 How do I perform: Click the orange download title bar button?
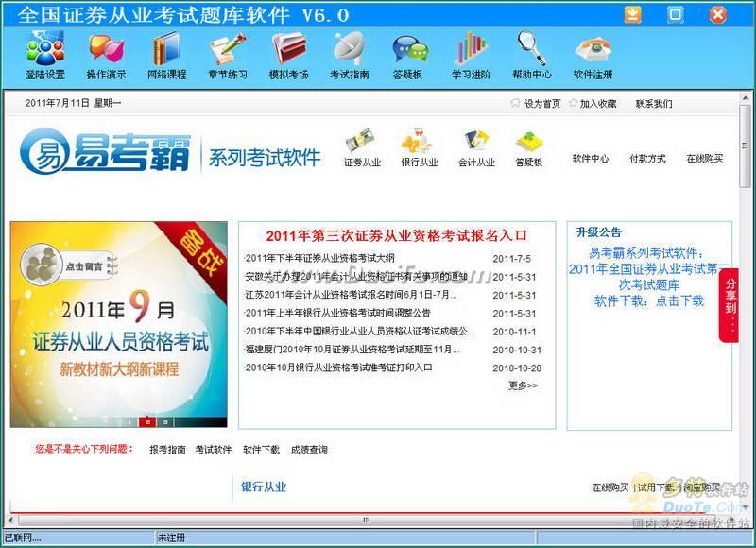632,14
